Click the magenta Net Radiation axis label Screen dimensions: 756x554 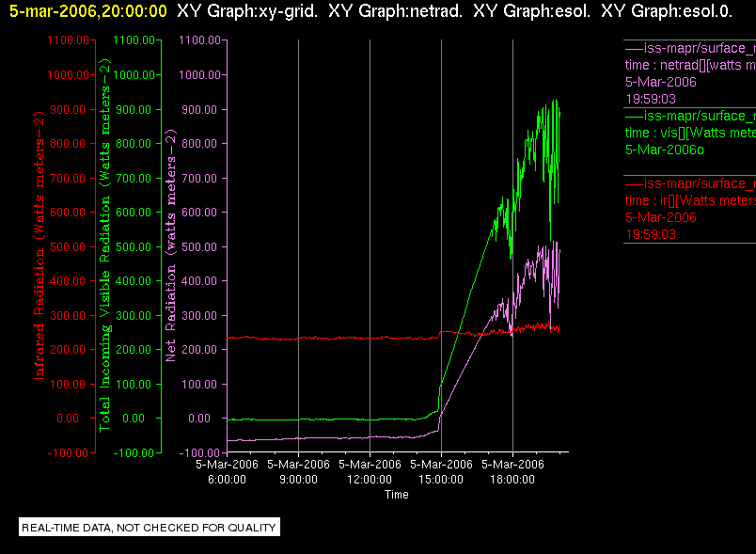(170, 245)
